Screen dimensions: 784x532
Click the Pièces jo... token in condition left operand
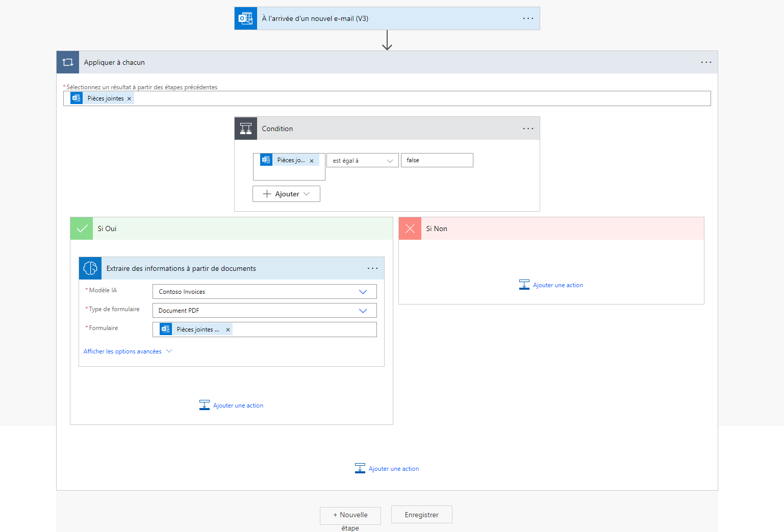coord(290,160)
